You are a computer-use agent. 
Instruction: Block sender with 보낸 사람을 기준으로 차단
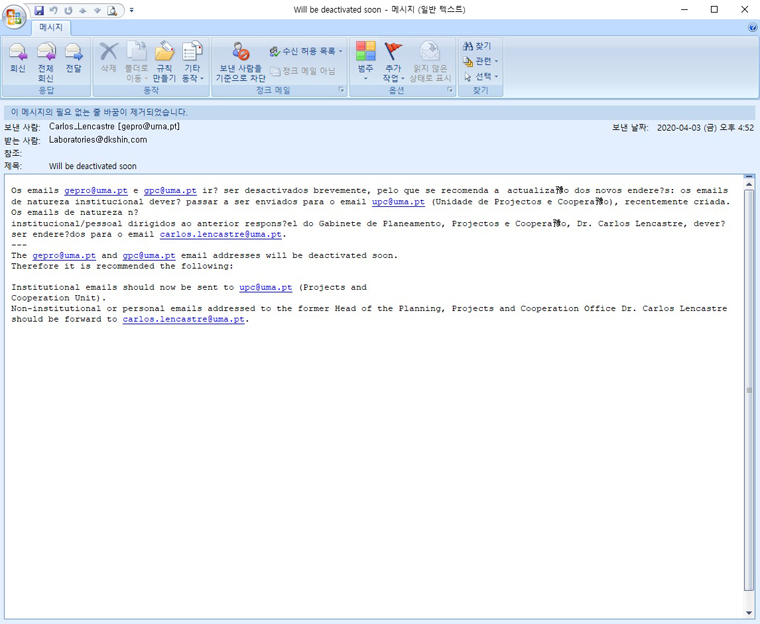(x=240, y=60)
